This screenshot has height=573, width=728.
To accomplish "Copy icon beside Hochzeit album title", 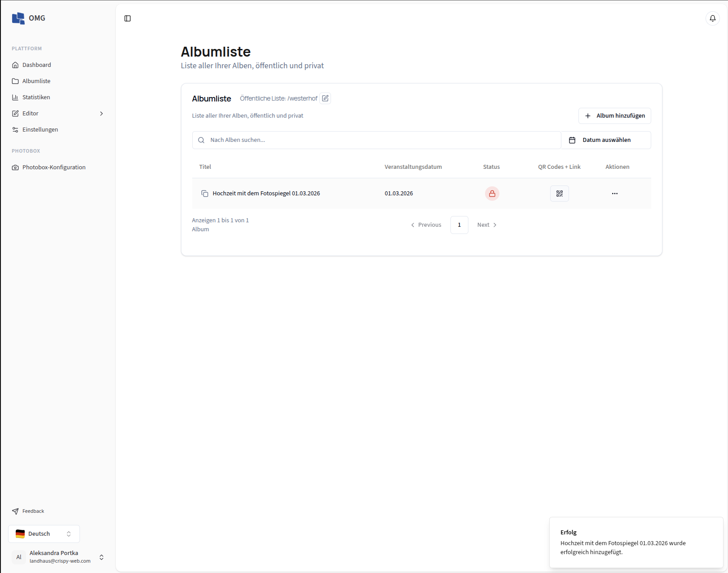I will pos(205,194).
